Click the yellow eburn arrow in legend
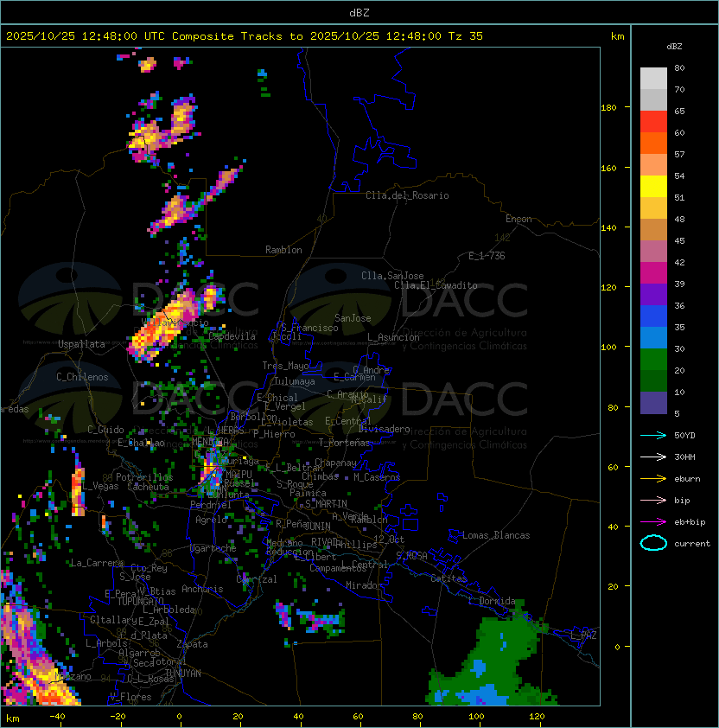This screenshot has height=728, width=719. tap(653, 479)
